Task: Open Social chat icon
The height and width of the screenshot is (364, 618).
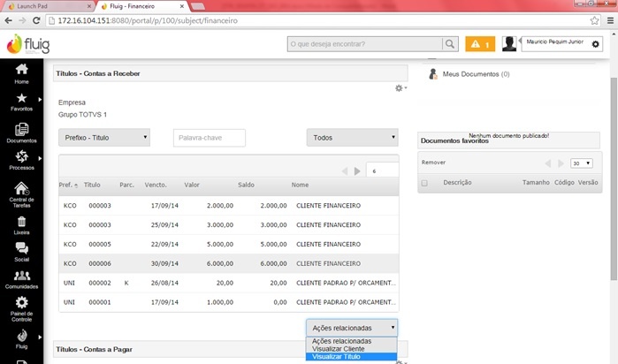Action: pyautogui.click(x=21, y=248)
